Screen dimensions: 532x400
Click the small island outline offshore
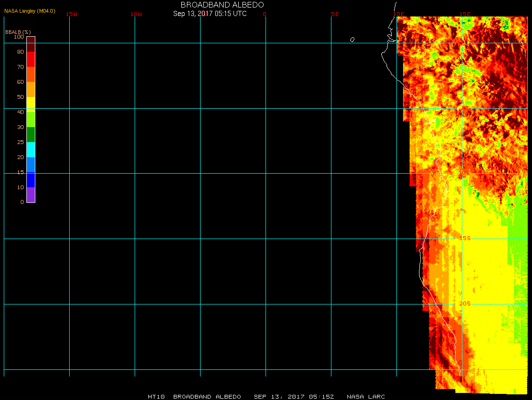point(352,40)
